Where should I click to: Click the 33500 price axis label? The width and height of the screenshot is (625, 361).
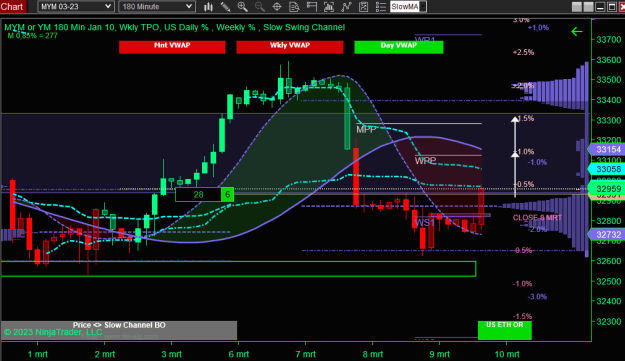pyautogui.click(x=609, y=80)
